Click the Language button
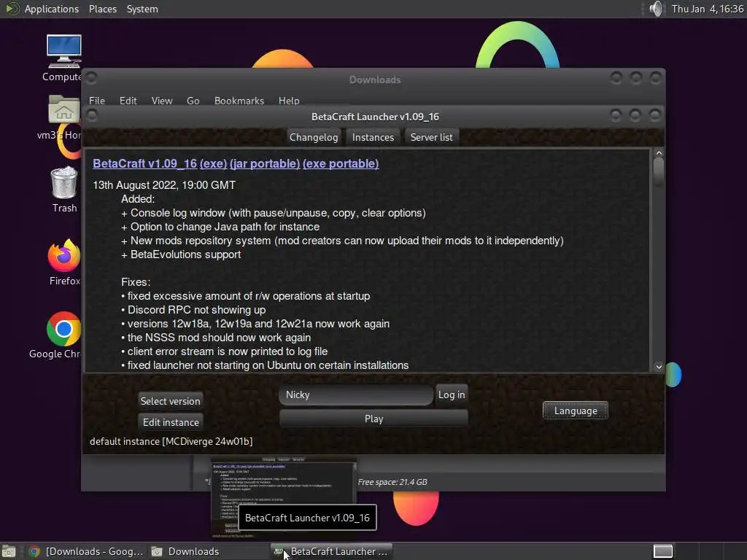Image resolution: width=747 pixels, height=560 pixels. coord(575,411)
